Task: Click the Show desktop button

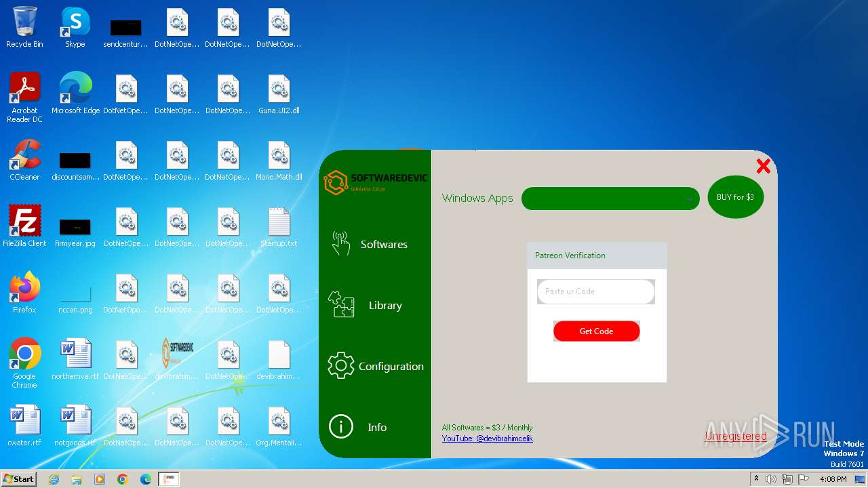Action: coord(861,479)
